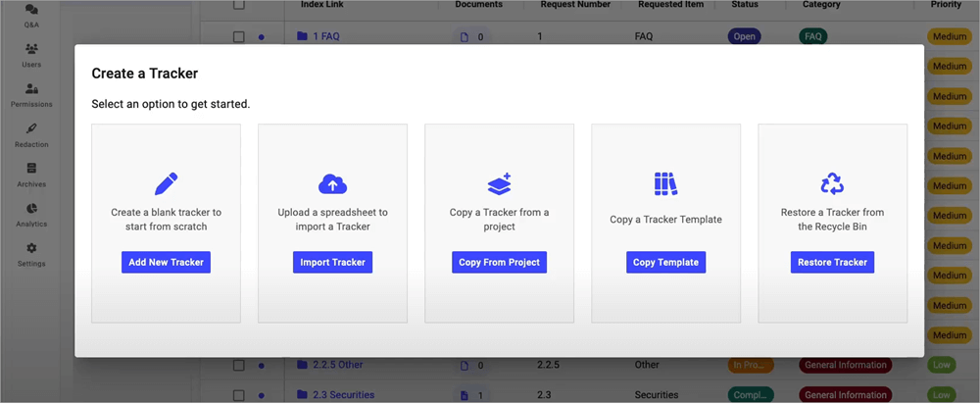
Task: Open Analytics from the sidebar
Action: coord(31,215)
